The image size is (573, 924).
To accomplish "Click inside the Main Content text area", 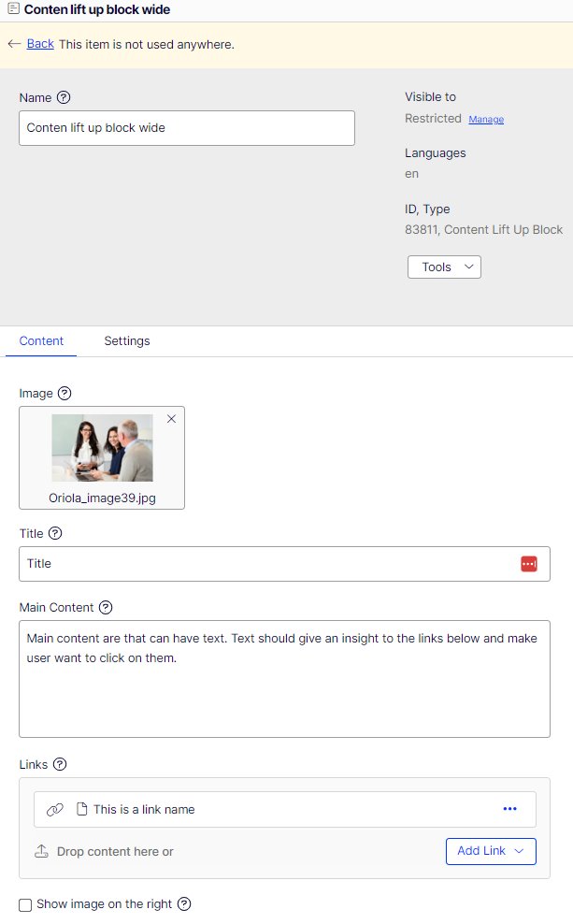I will point(284,679).
